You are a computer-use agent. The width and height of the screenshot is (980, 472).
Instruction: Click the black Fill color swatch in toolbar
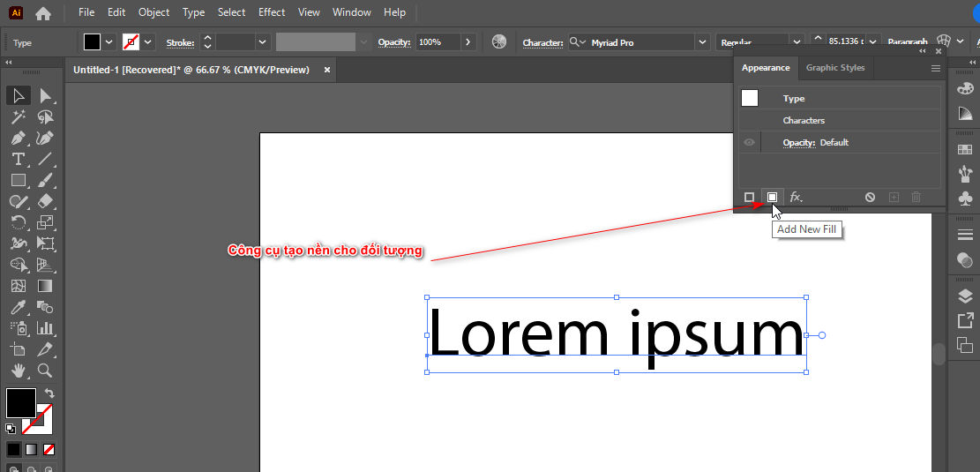pyautogui.click(x=21, y=403)
